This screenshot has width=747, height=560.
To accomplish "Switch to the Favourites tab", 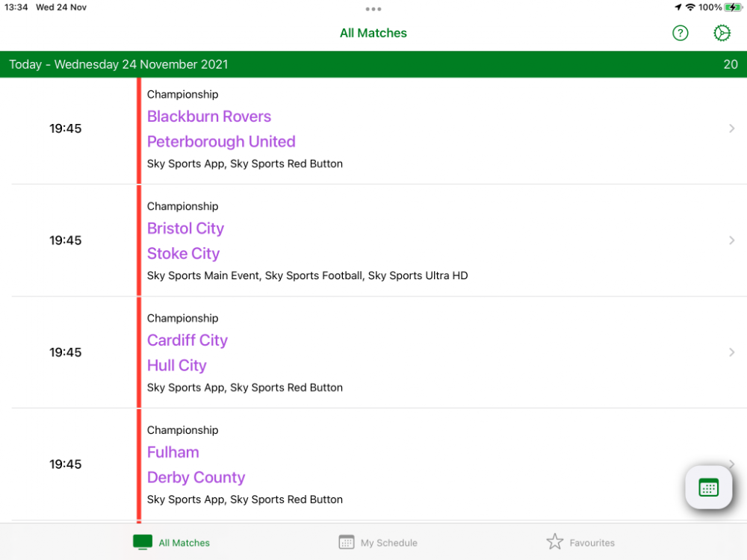I will 592,543.
